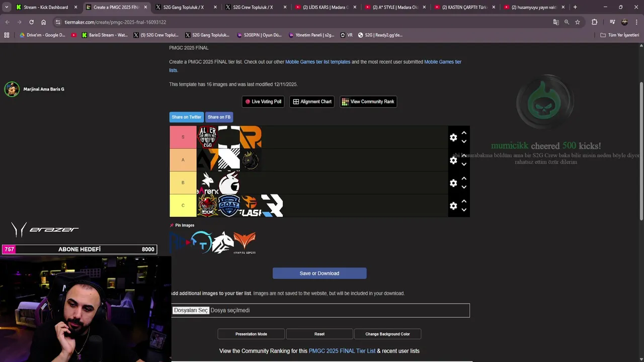Open Mobile Games tier list templates link

click(x=318, y=62)
